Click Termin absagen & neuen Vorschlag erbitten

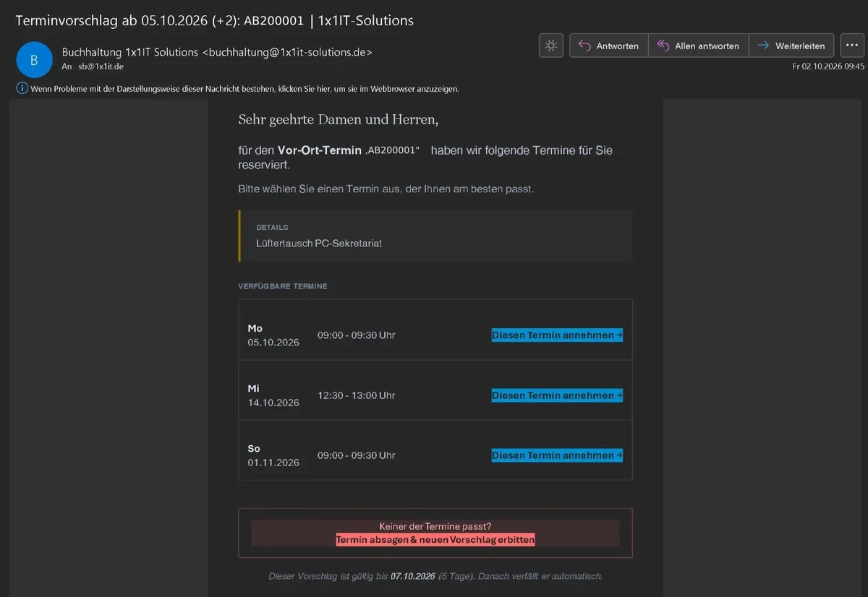435,540
